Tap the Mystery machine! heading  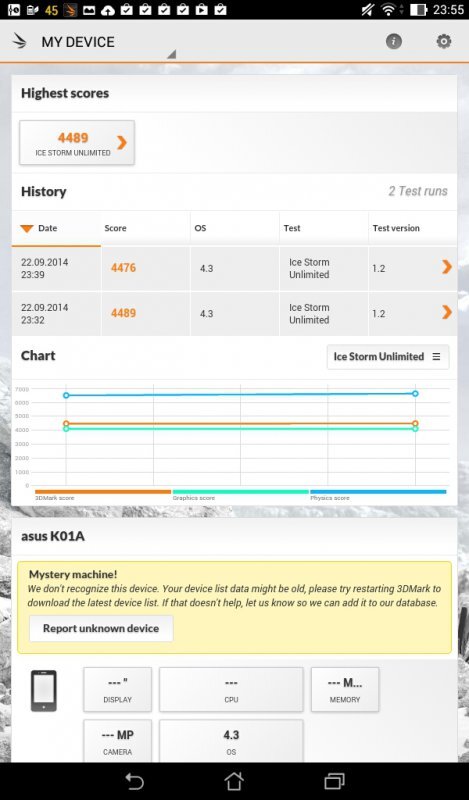73,575
